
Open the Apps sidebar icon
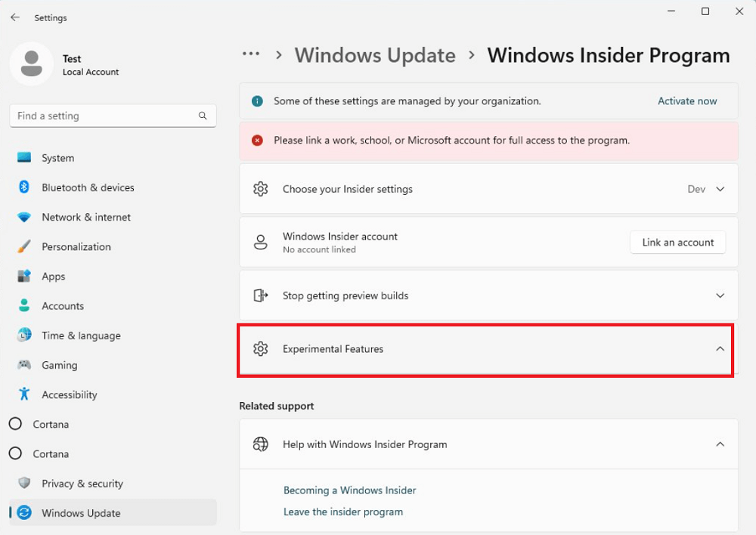point(24,276)
